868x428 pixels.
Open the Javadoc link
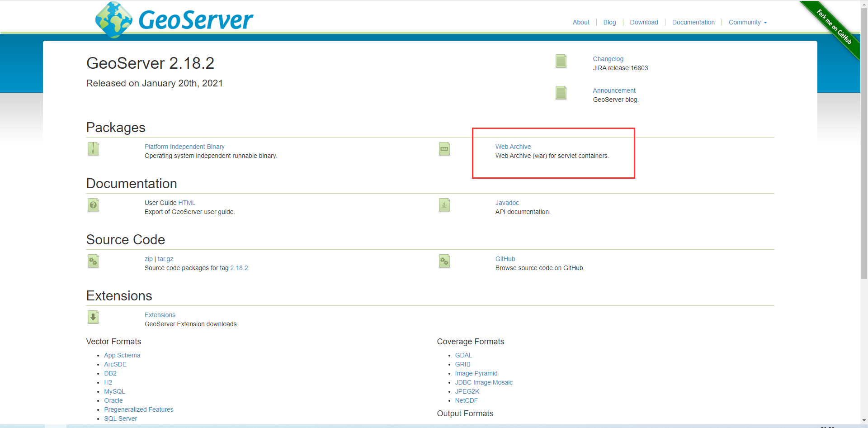coord(507,203)
